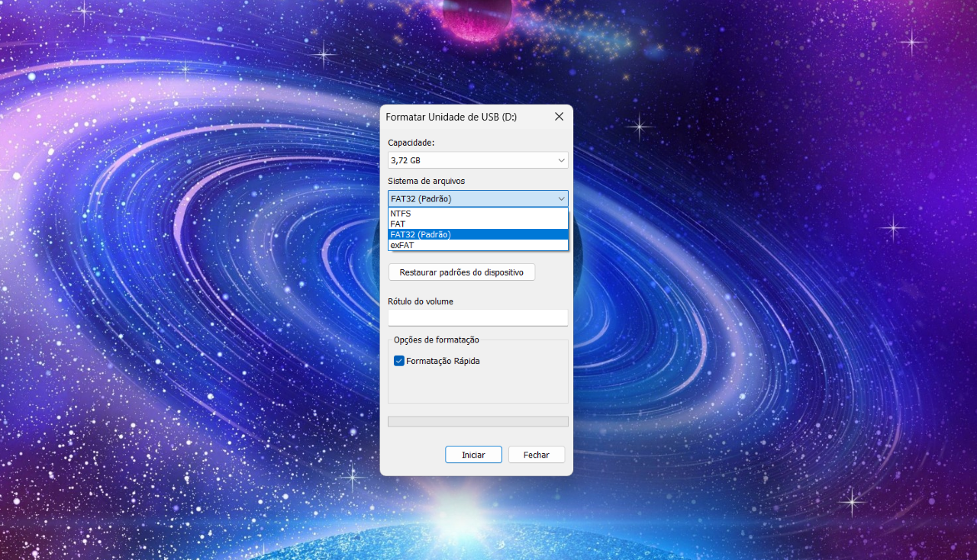
Task: Click the Capacidade dropdown chevron arrow
Action: coord(561,160)
